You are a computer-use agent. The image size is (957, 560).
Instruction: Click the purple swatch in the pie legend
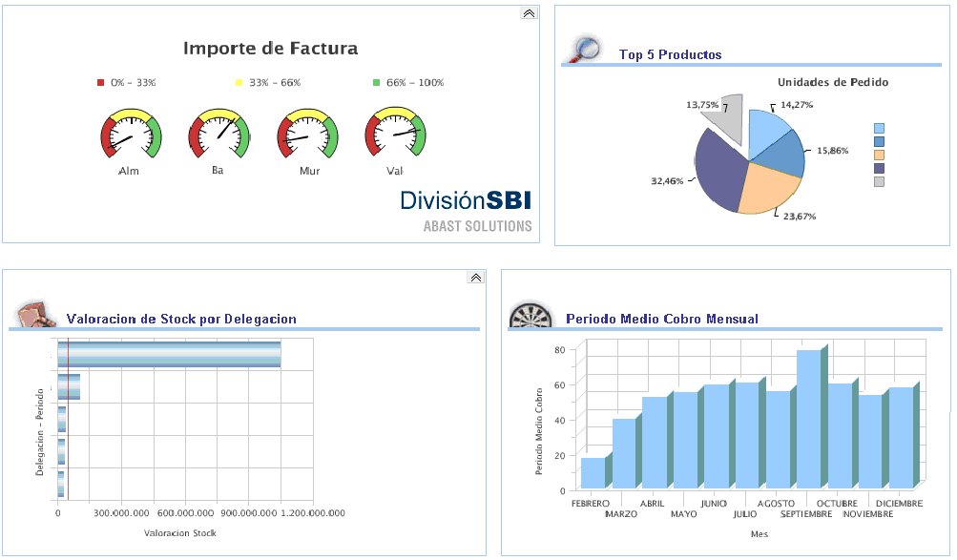tap(879, 169)
